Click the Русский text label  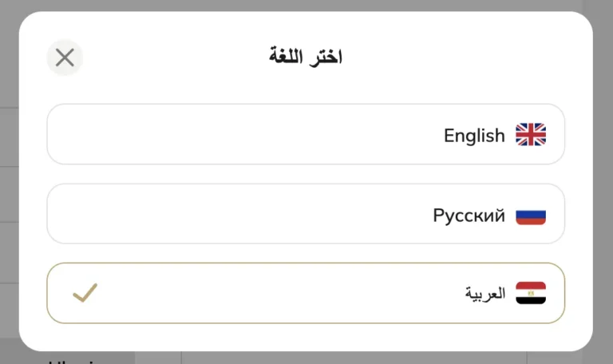469,215
